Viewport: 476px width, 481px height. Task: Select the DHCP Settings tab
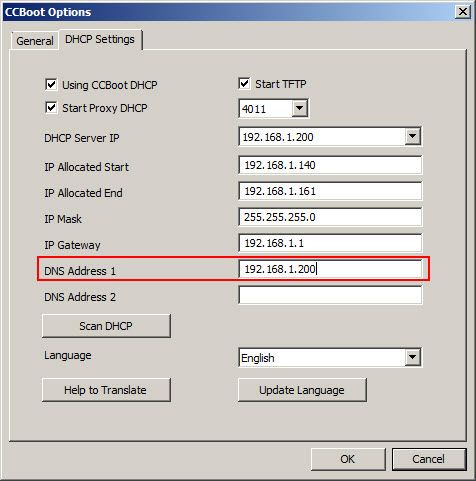(100, 39)
